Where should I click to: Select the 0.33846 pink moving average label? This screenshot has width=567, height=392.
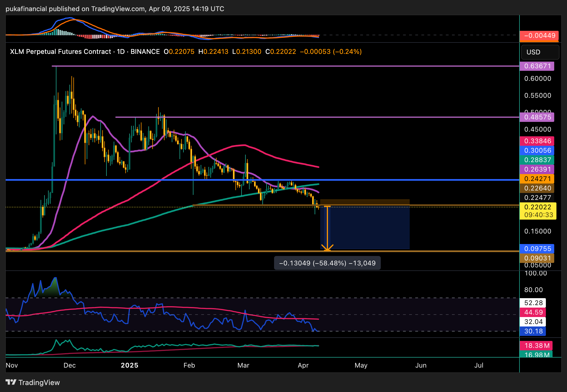click(537, 141)
